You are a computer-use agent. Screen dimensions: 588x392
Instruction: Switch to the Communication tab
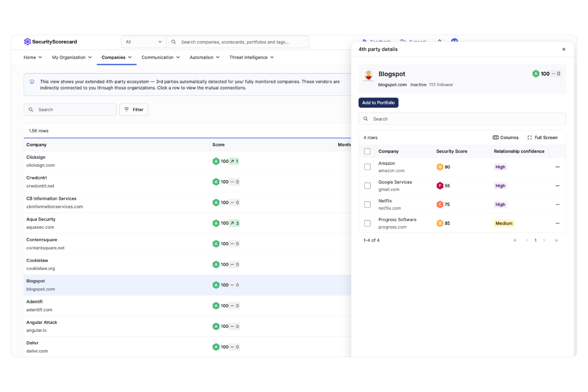[160, 57]
